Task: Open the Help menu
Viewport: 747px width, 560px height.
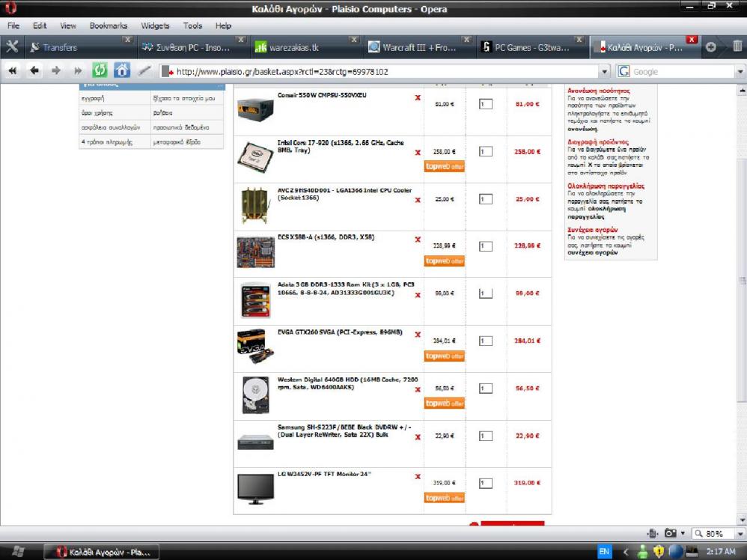Action: (224, 25)
